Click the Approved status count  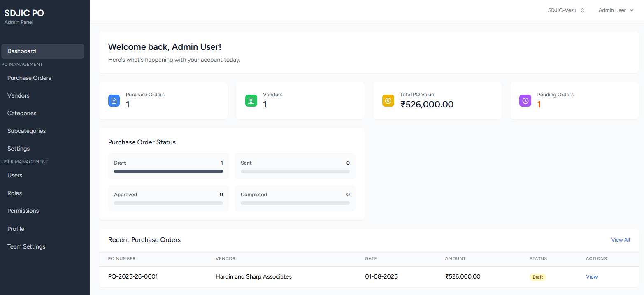coord(221,194)
